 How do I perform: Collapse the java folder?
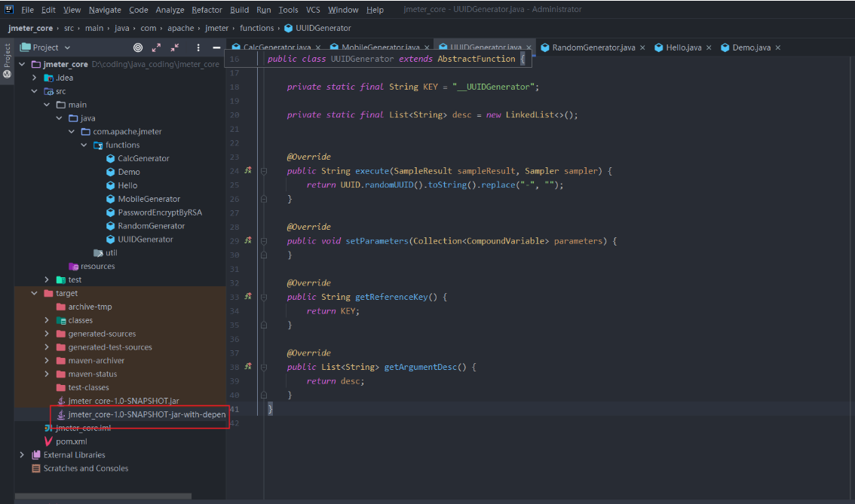pyautogui.click(x=59, y=118)
